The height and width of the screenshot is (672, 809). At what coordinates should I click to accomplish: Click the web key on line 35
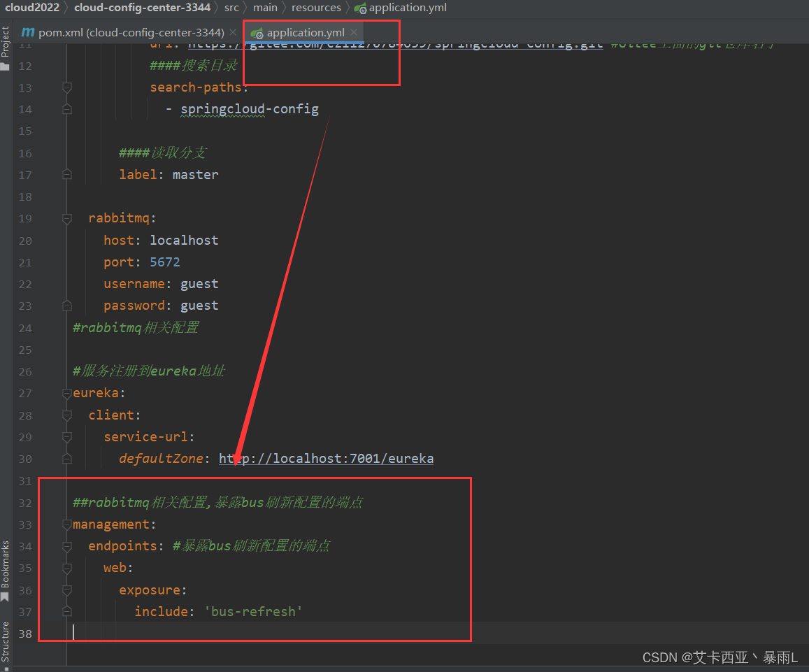115,568
